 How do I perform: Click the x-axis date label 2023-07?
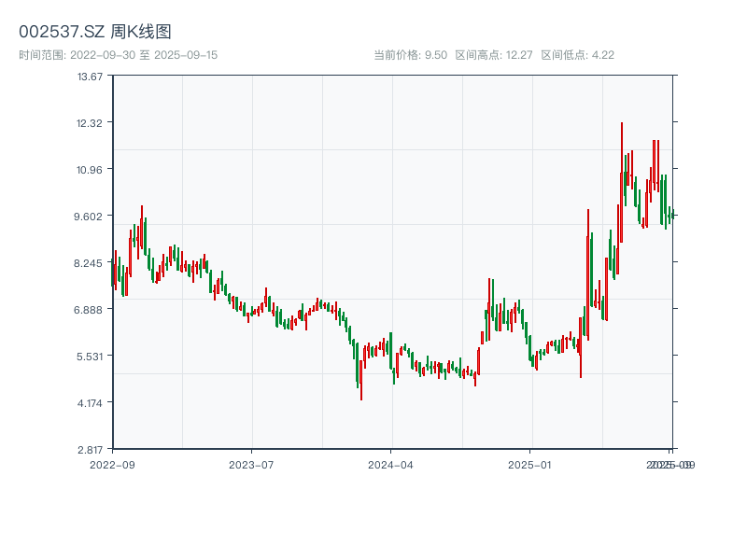point(251,465)
